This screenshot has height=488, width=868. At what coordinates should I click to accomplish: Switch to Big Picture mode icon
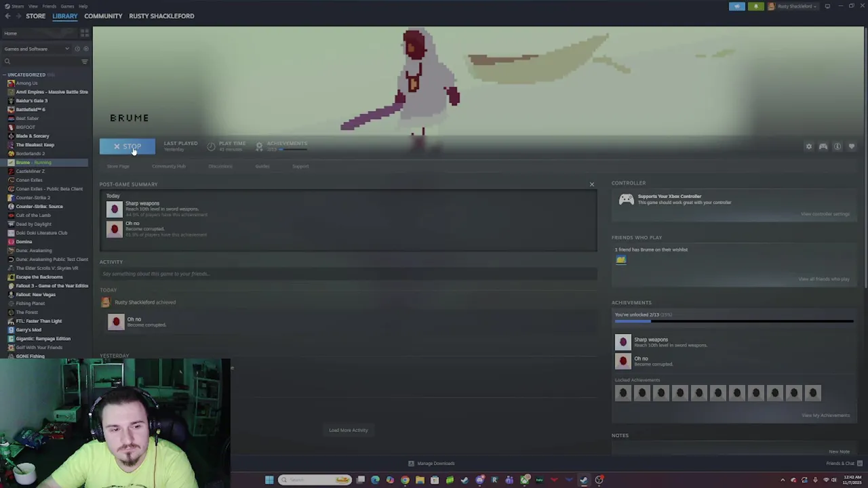coord(827,6)
